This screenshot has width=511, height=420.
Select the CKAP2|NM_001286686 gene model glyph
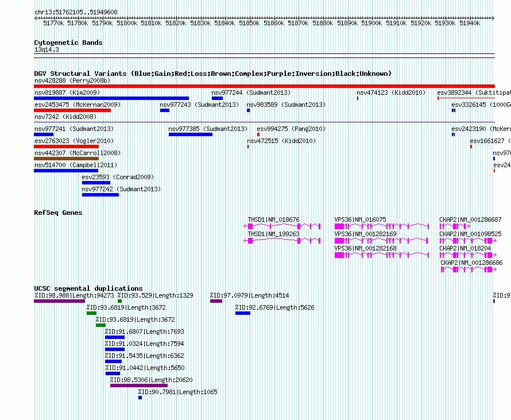pyautogui.click(x=469, y=269)
